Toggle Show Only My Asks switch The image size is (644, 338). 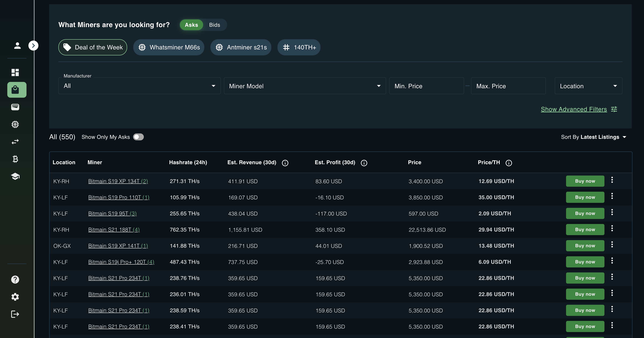click(x=138, y=137)
